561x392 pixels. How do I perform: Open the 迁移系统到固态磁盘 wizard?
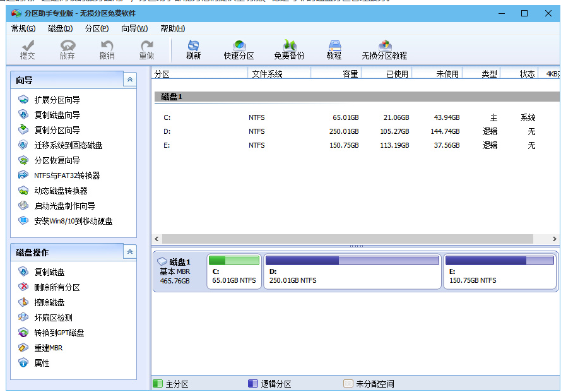point(68,145)
